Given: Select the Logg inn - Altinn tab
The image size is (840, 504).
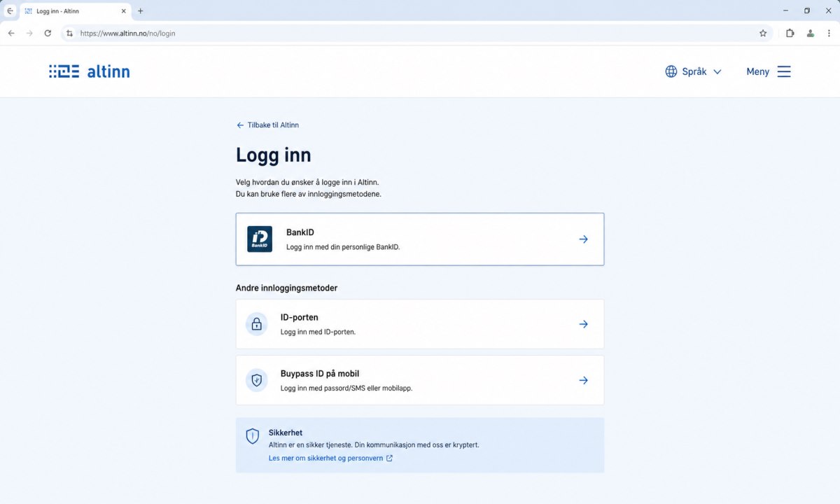Looking at the screenshot, I should 75,11.
